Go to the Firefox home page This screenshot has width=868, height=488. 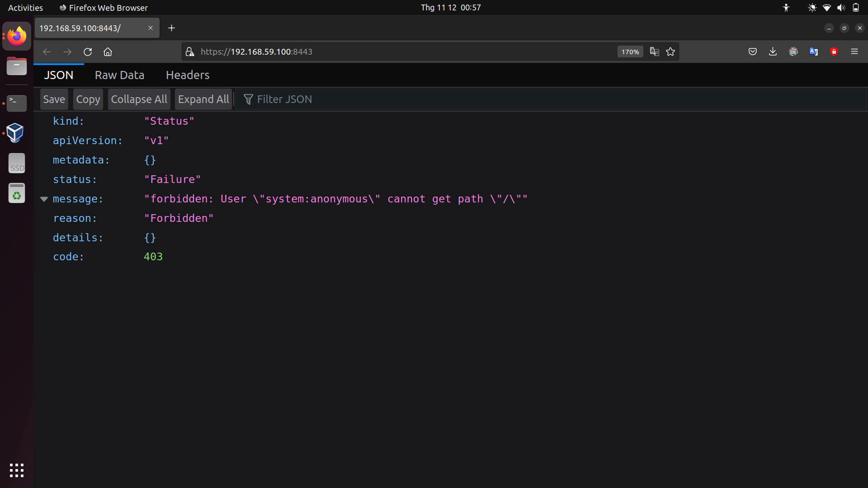(x=108, y=52)
